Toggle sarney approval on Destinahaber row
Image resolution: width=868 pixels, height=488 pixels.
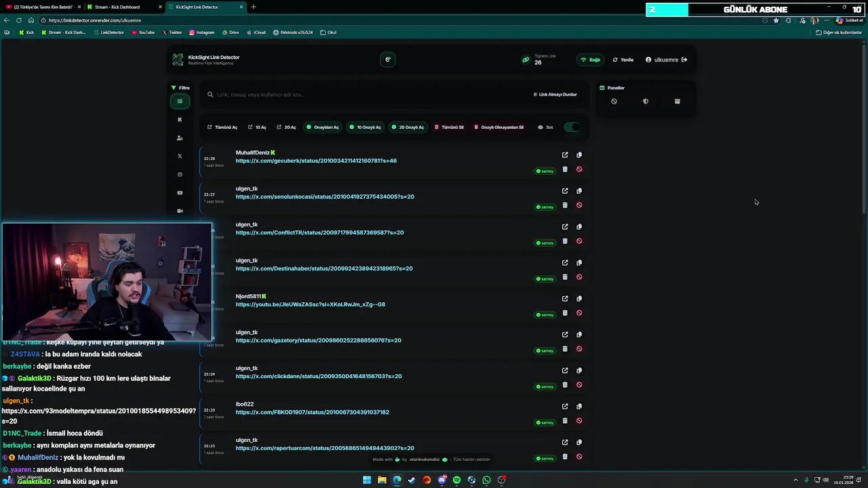coord(545,279)
